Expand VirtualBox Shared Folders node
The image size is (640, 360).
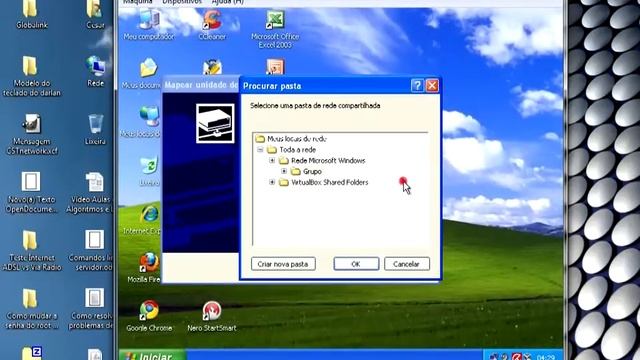point(272,182)
